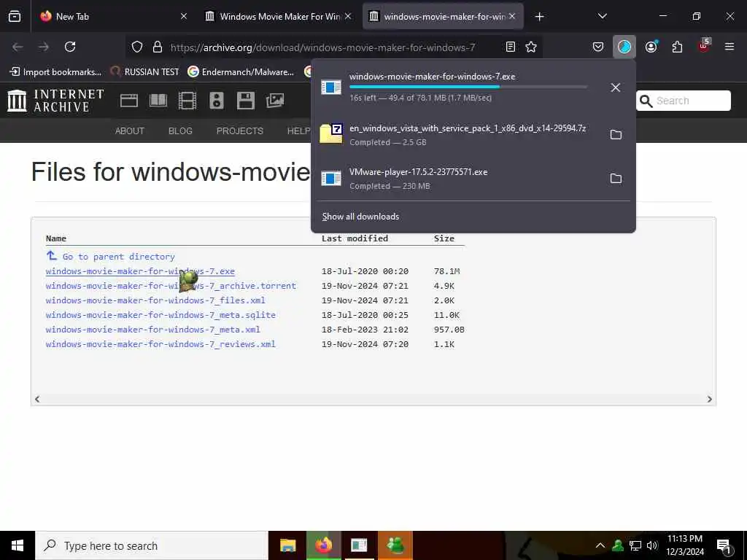Click in-progress download progress bar
Screen dimensions: 747x560
468,87
